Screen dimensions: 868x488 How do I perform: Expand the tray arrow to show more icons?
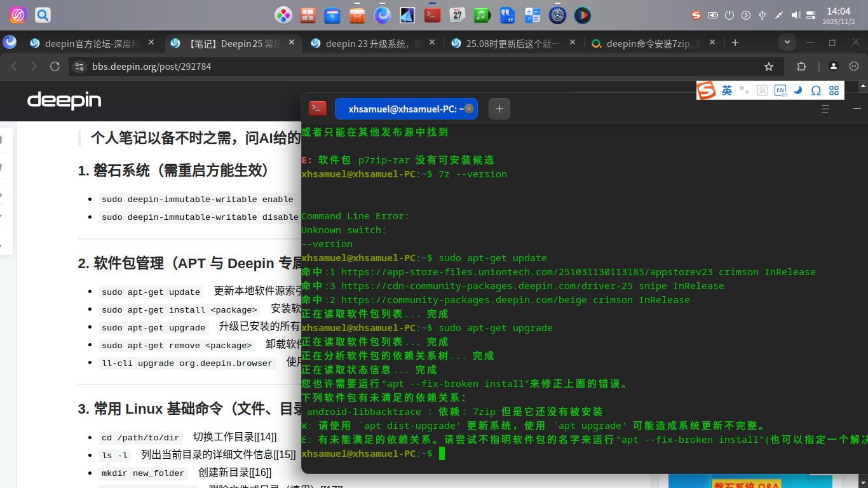coord(746,15)
